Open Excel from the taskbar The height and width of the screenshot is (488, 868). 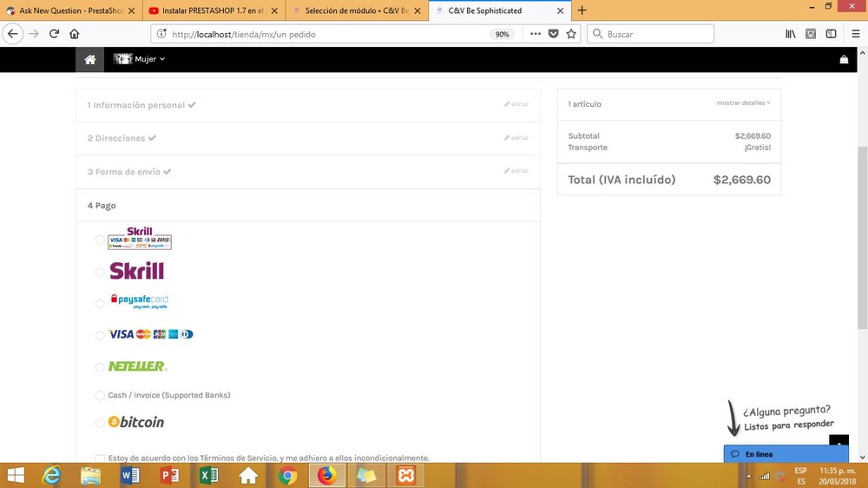click(208, 475)
